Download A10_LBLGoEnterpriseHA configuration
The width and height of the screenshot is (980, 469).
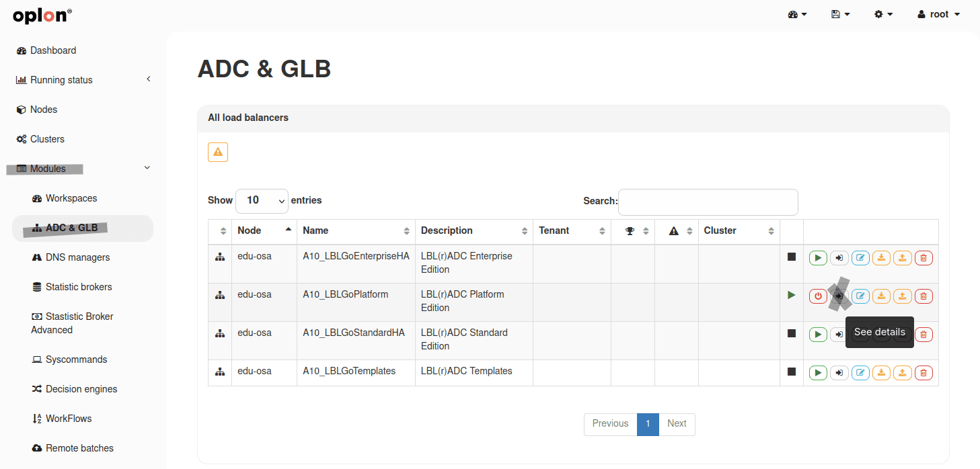pos(881,257)
